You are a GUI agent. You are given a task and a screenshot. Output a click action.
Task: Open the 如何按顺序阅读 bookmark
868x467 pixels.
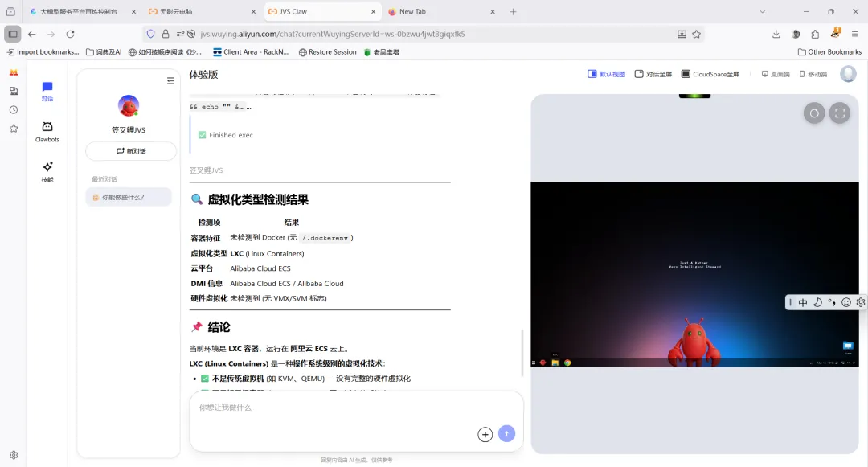click(165, 52)
